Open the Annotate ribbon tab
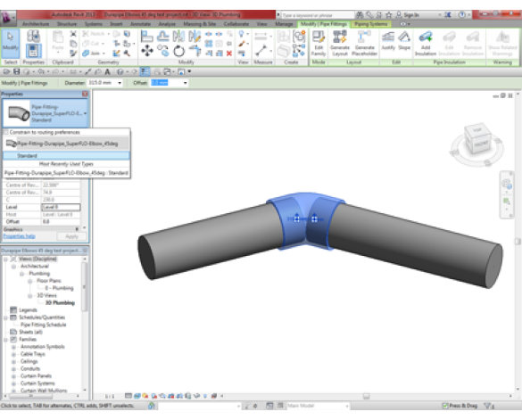 [140, 24]
